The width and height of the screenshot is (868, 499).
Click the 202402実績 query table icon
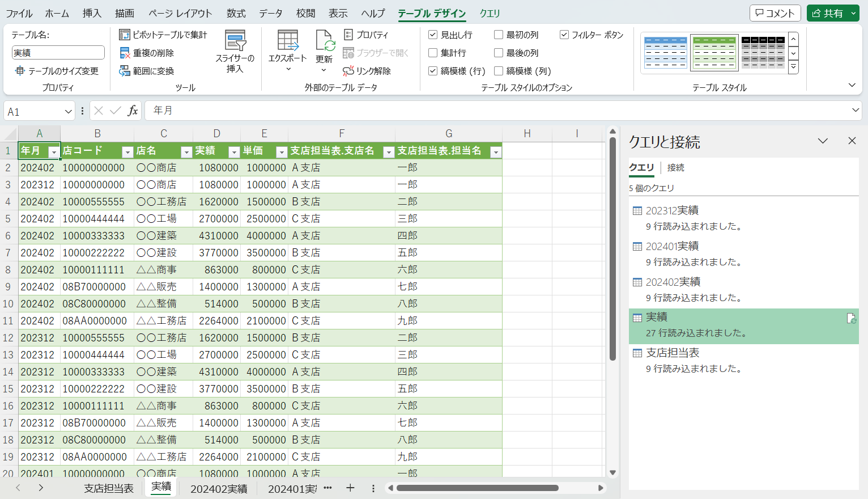tap(637, 282)
